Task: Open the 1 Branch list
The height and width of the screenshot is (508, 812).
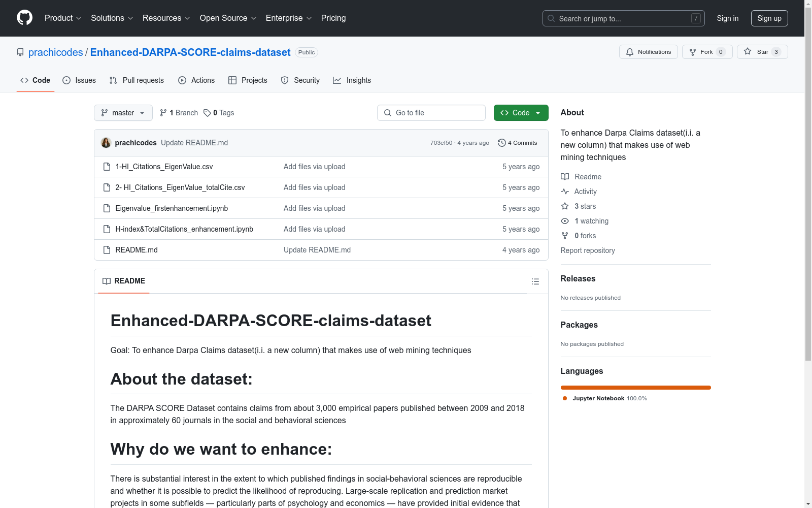Action: (x=179, y=113)
